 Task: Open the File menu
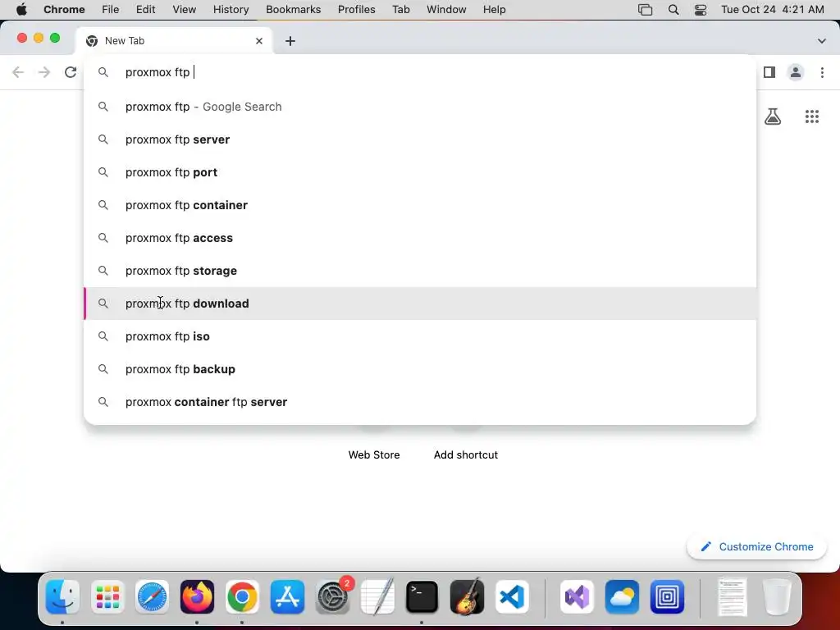tap(111, 10)
